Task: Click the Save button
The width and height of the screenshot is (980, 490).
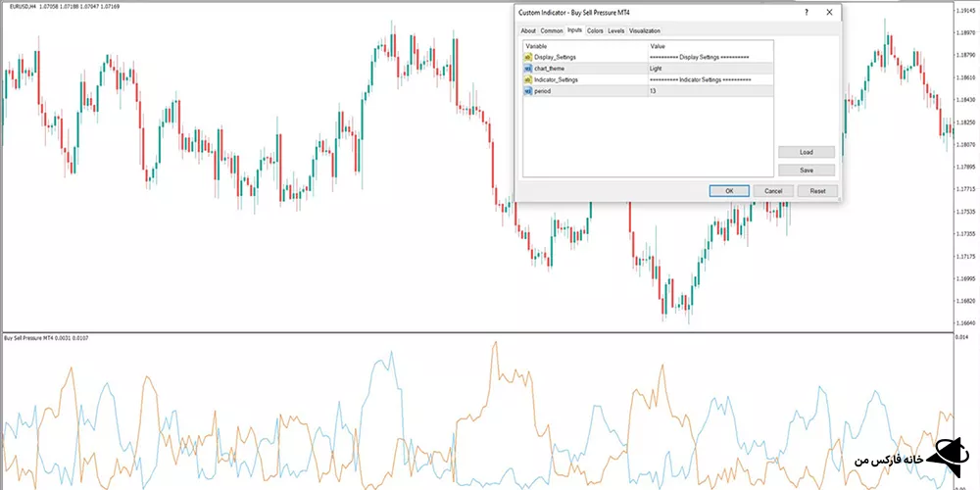Action: point(807,170)
